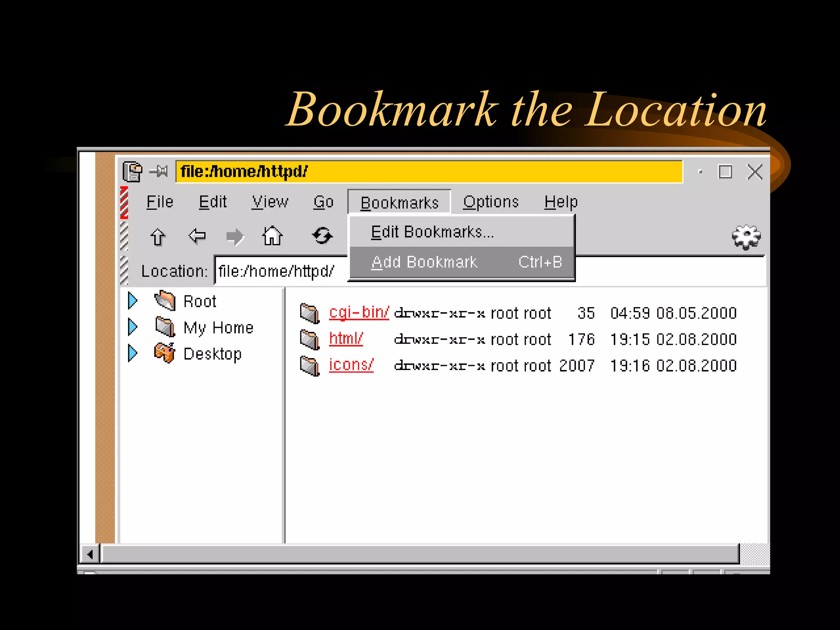Open the cgi-bin/ directory link

click(359, 313)
